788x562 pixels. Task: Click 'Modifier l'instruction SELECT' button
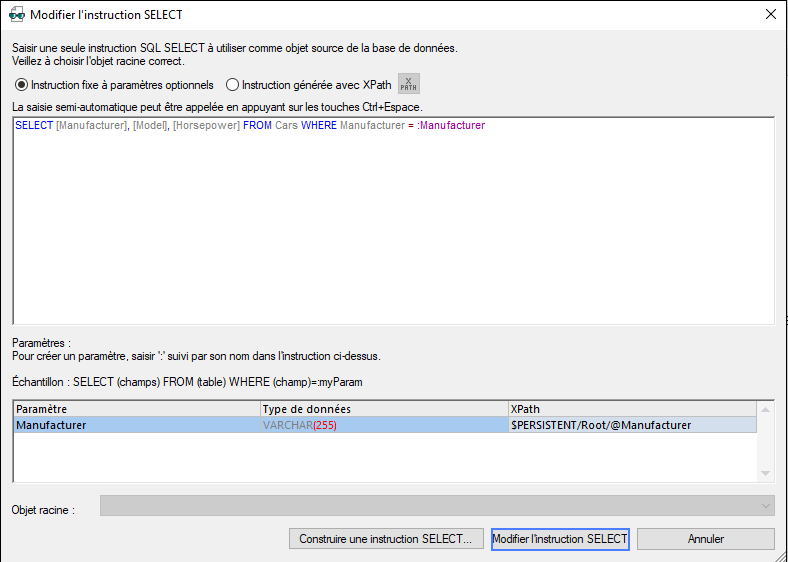tap(560, 539)
